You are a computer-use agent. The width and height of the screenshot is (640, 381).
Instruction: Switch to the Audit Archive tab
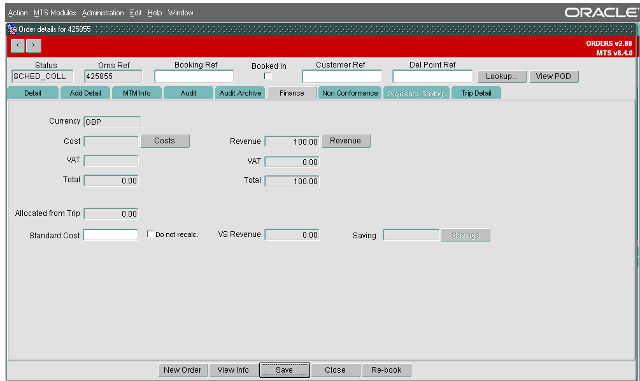tap(240, 93)
